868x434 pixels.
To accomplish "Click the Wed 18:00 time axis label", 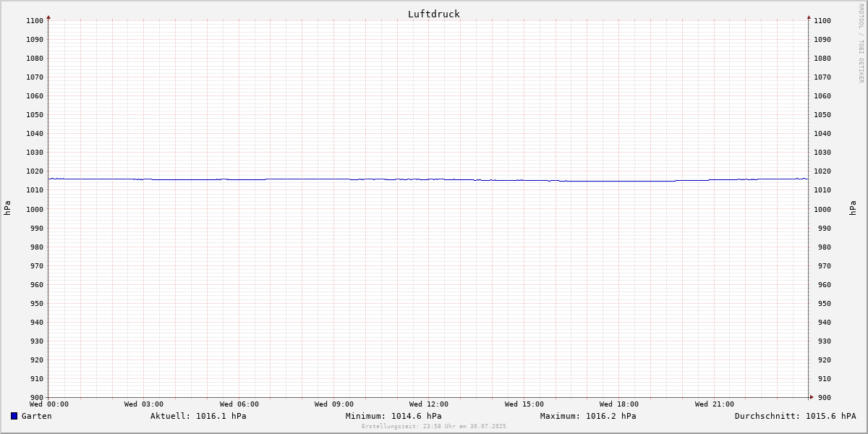I will [619, 404].
